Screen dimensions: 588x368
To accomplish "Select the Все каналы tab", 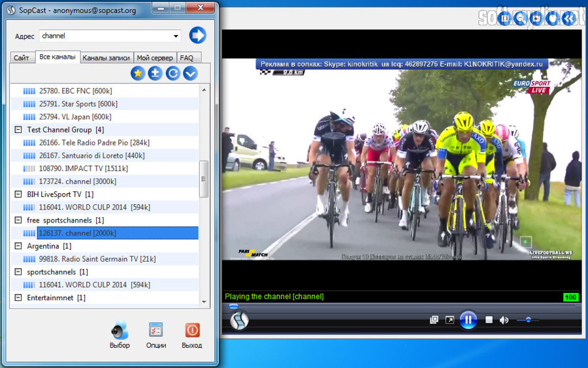I will tap(57, 57).
